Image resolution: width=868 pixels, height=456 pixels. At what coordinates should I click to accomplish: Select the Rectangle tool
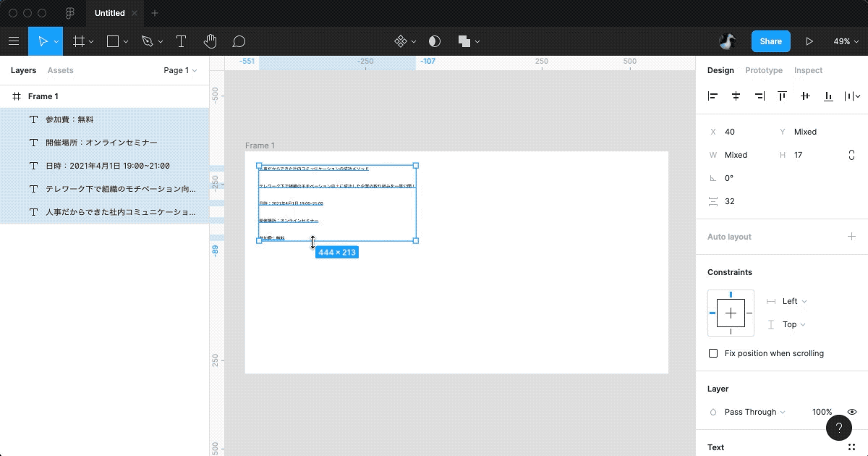click(x=112, y=41)
